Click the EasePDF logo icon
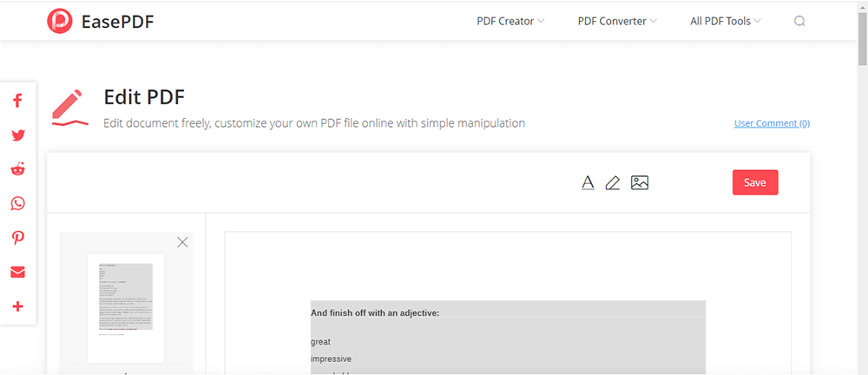This screenshot has width=868, height=375. click(x=60, y=22)
